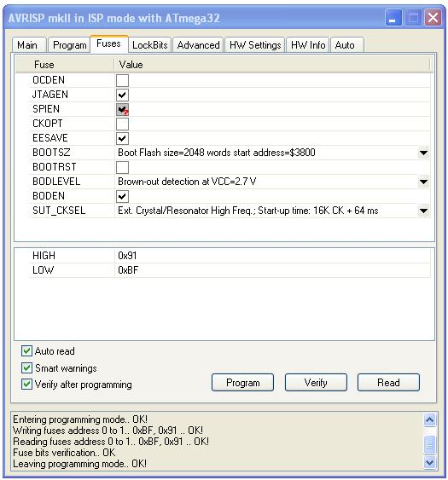Screen dimensions: 448x480
Task: Click the 'Reading fuses address' log line
Action: pyautogui.click(x=111, y=442)
